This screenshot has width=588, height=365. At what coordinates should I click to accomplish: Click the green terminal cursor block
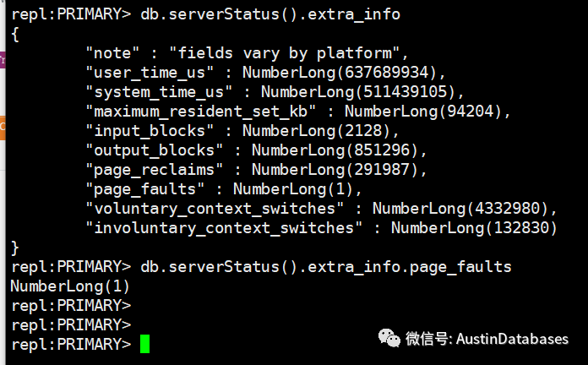[144, 344]
